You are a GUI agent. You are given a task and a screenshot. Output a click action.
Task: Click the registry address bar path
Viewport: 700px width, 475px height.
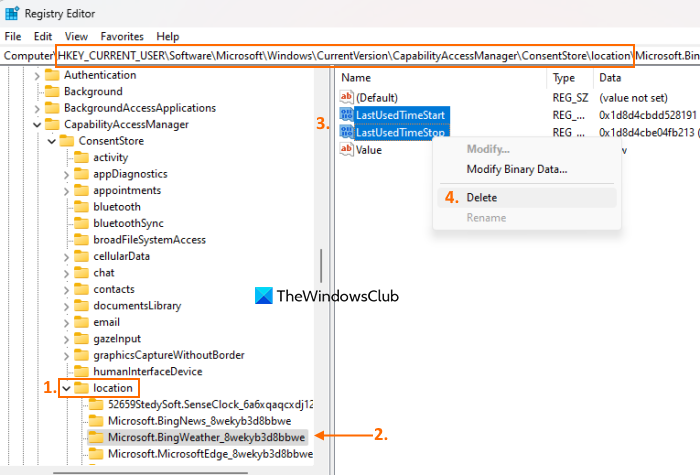click(x=350, y=56)
